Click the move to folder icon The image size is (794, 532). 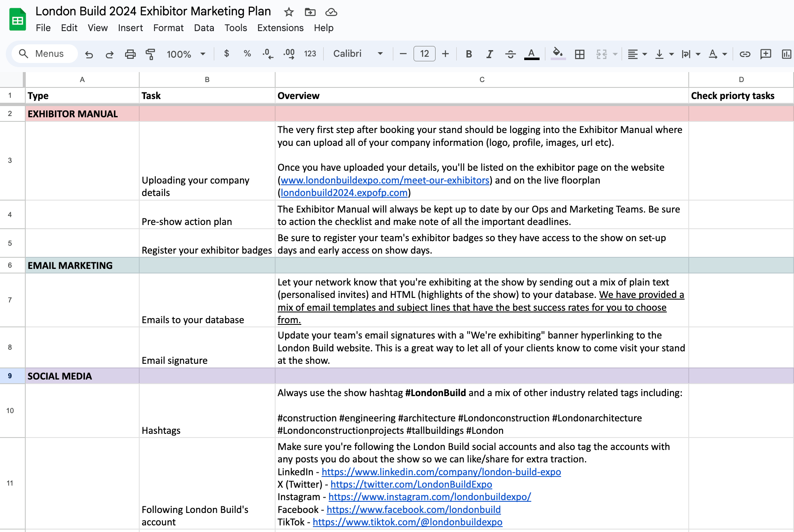(310, 12)
